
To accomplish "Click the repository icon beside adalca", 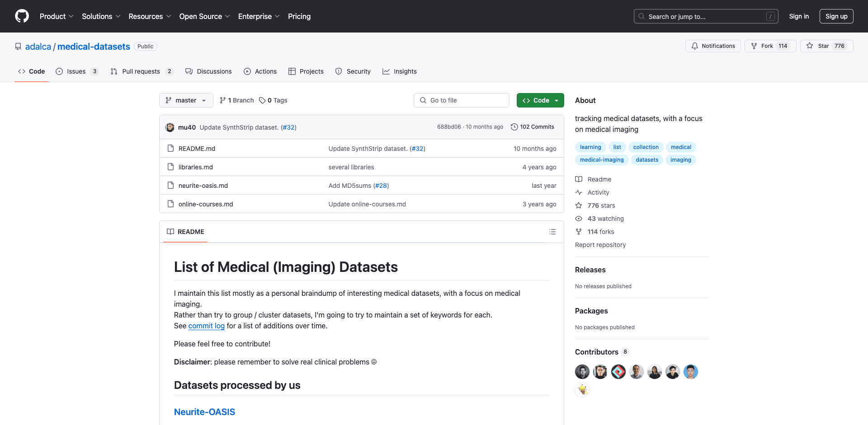I will click(x=18, y=47).
